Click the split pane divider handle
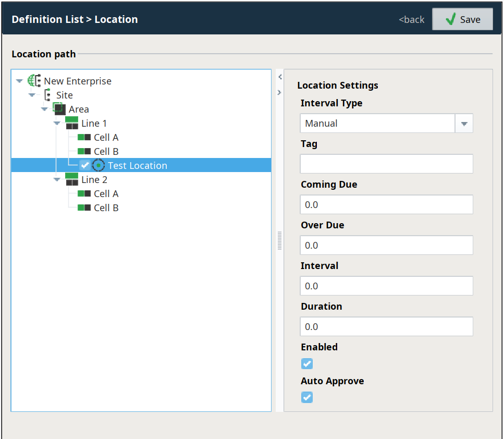The height and width of the screenshot is (439, 504). (279, 240)
